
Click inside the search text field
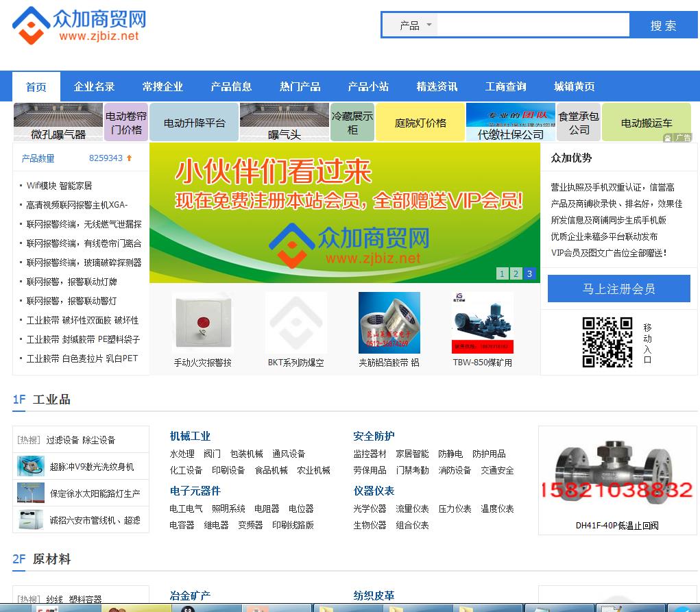533,25
